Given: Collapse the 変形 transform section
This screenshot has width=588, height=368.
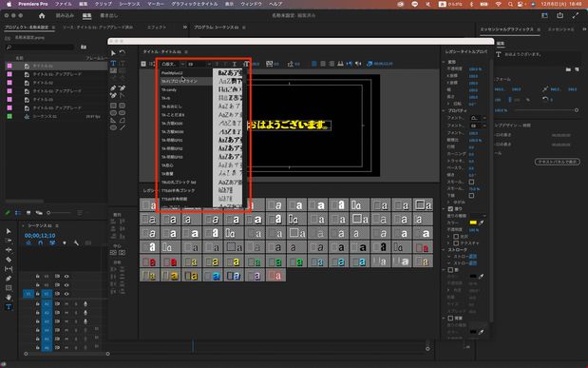Looking at the screenshot, I should (444, 62).
